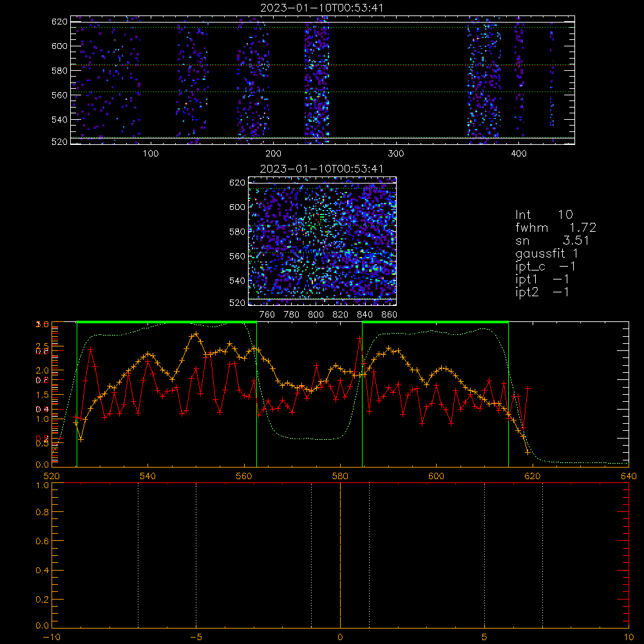Click the 2.0 y-axis label on the profile plot

[x=43, y=371]
